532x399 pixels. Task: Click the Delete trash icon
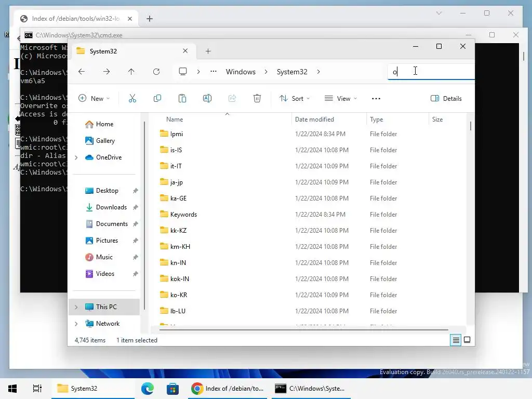click(257, 98)
